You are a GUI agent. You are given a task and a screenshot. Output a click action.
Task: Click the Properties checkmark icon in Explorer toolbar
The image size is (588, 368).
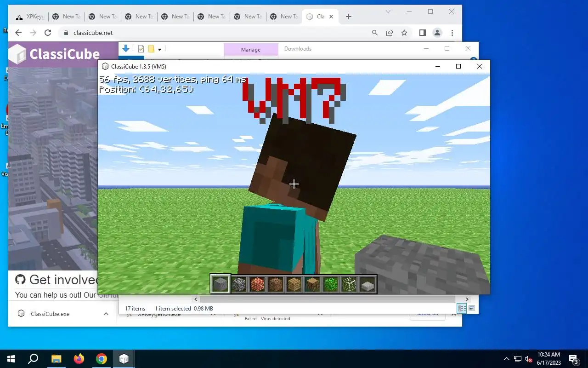click(x=141, y=49)
